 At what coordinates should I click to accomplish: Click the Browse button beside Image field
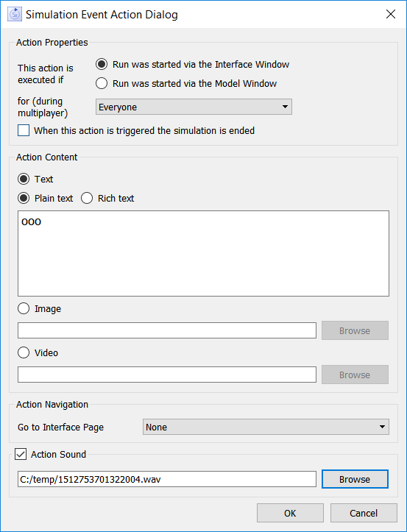355,330
